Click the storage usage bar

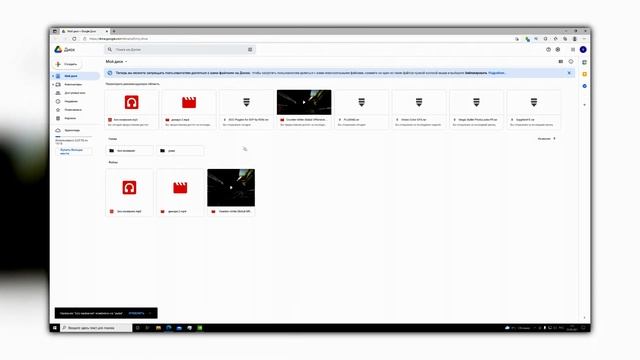point(73,137)
